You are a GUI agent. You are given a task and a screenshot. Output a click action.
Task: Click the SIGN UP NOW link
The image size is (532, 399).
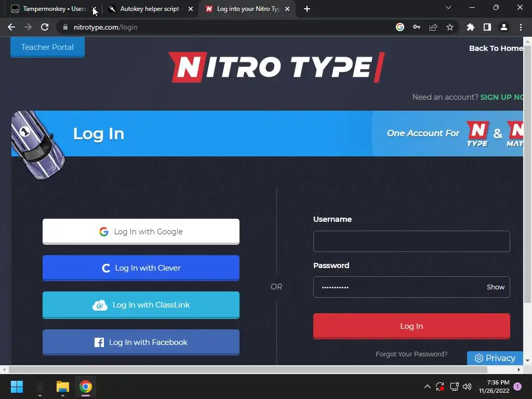(x=502, y=97)
